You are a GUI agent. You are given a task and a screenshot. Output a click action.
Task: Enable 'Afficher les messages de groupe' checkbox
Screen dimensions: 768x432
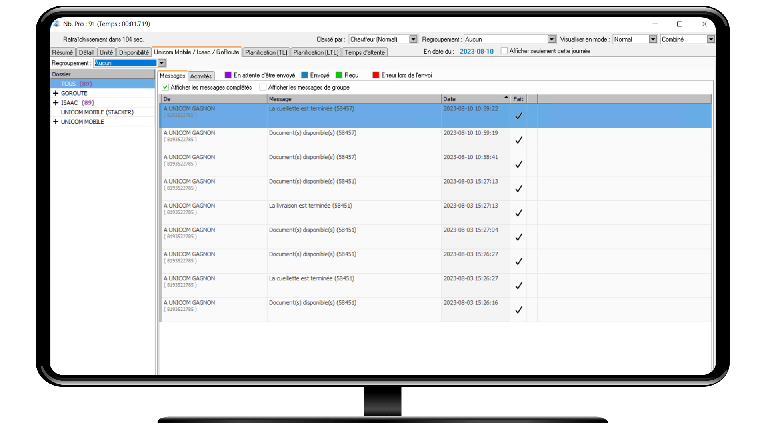point(263,87)
